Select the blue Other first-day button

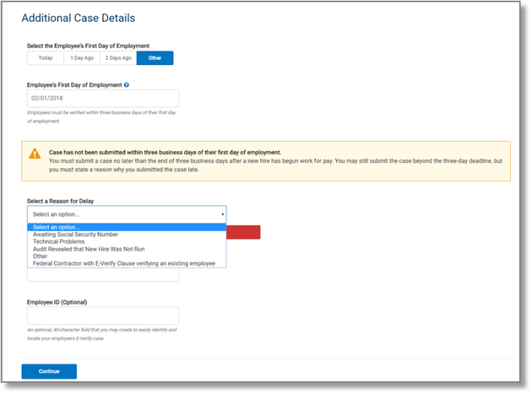coord(155,58)
